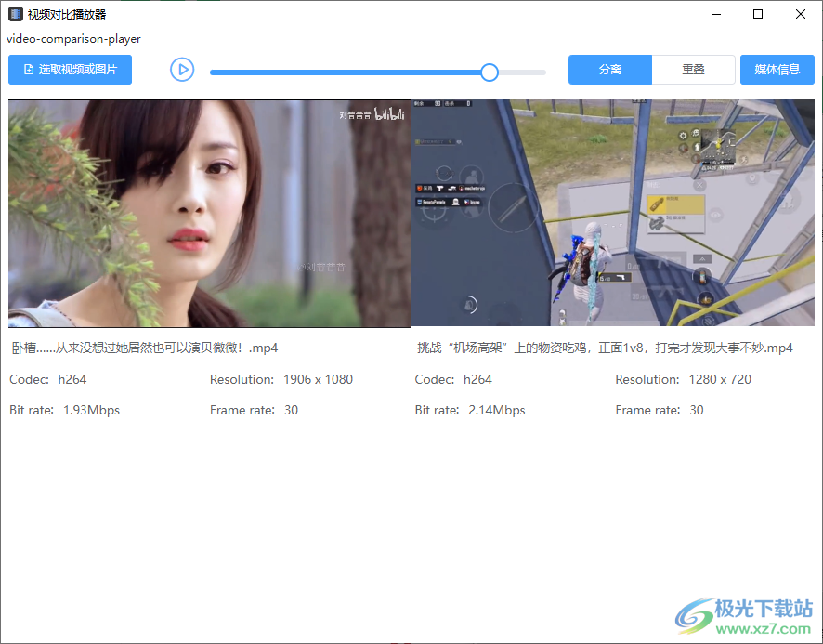This screenshot has width=823, height=644.
Task: Click the playback progress slider handle
Action: (x=490, y=72)
